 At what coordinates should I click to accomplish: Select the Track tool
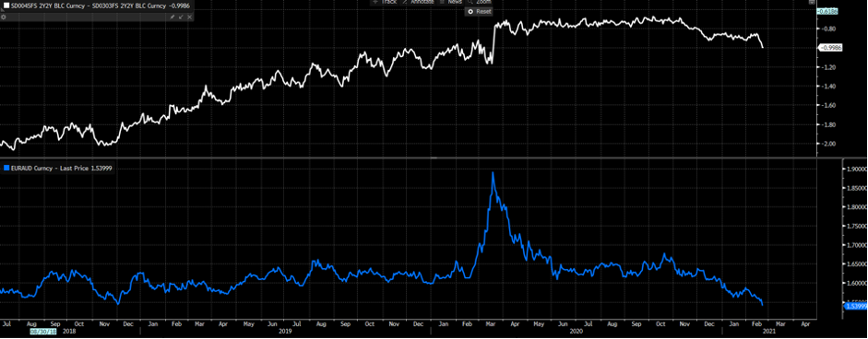pos(386,2)
